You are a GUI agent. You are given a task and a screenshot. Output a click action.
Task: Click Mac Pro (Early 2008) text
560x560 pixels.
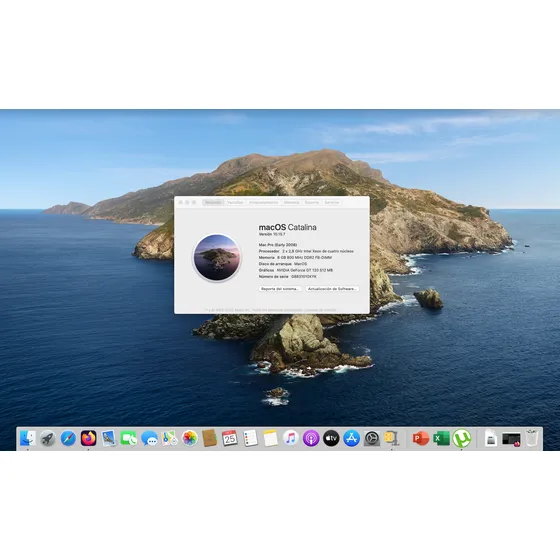(278, 245)
